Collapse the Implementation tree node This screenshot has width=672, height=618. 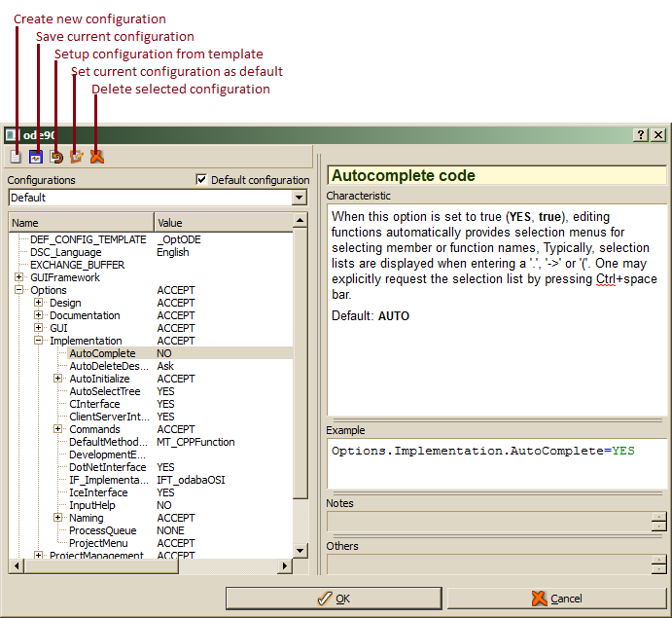[39, 341]
